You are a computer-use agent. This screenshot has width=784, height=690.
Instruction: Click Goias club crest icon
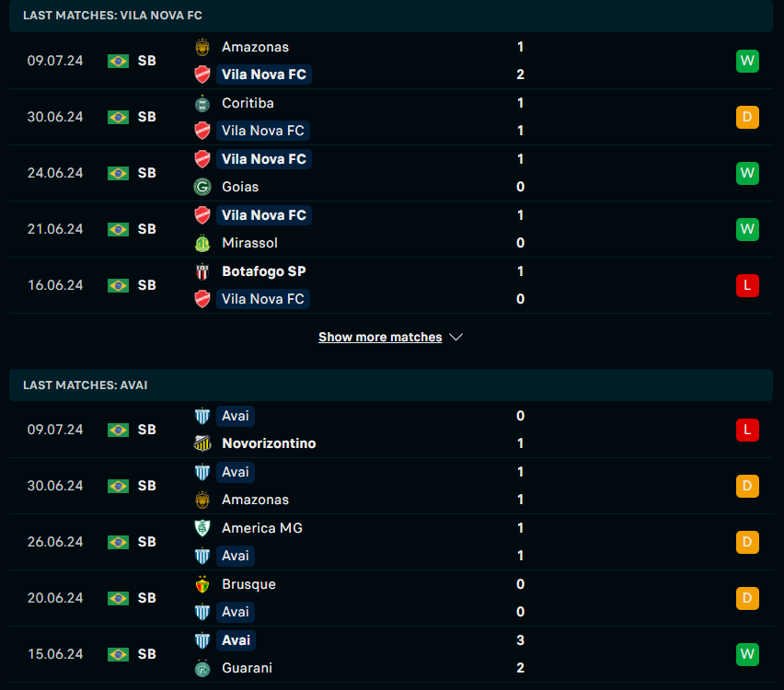click(x=202, y=187)
